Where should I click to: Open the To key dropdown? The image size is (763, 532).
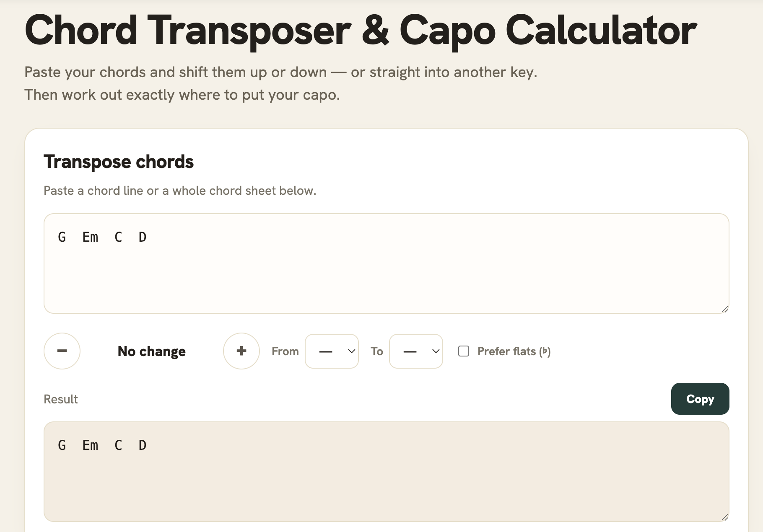pyautogui.click(x=416, y=351)
